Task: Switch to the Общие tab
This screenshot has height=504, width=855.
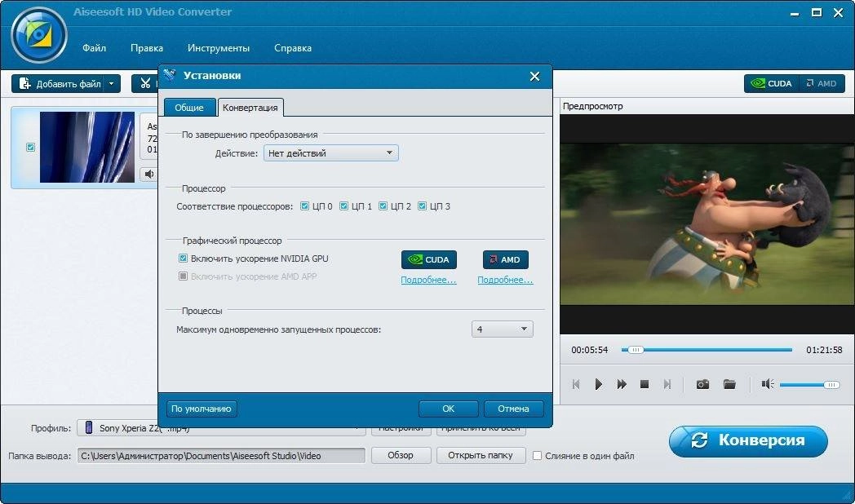Action: (189, 108)
